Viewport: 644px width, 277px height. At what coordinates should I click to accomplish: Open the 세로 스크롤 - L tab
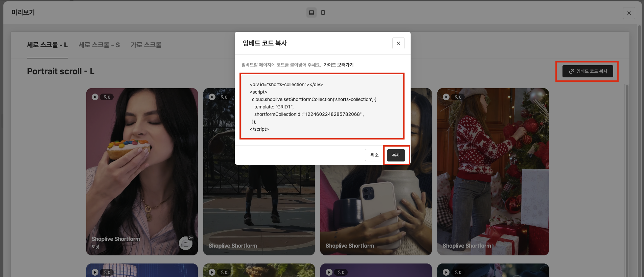(47, 45)
